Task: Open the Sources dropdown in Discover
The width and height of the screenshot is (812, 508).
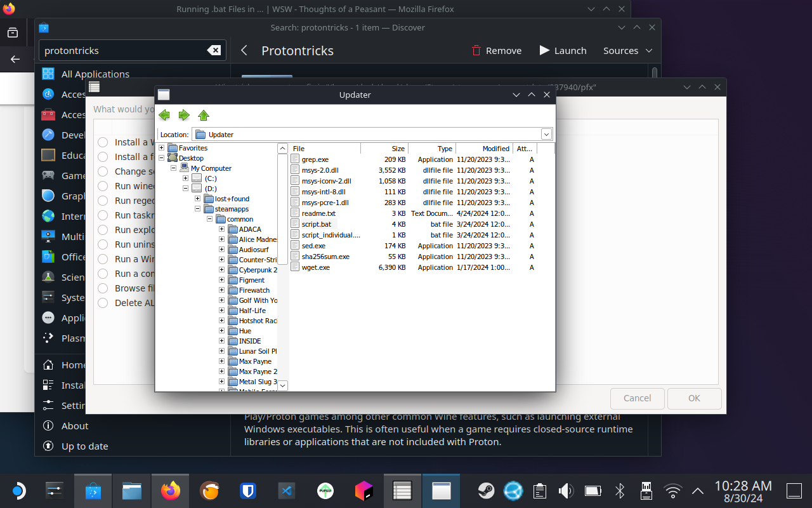Action: tap(628, 51)
